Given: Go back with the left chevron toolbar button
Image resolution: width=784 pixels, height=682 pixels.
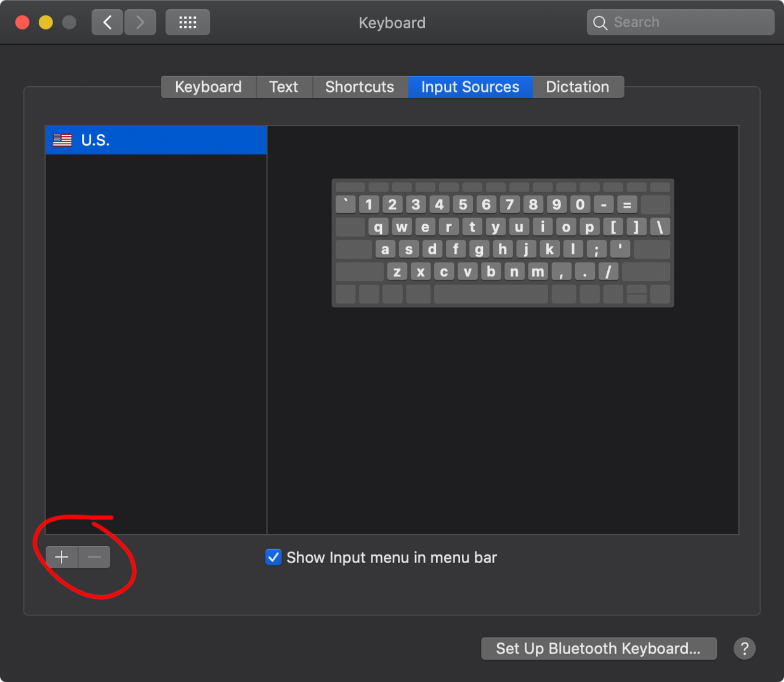Looking at the screenshot, I should point(107,23).
